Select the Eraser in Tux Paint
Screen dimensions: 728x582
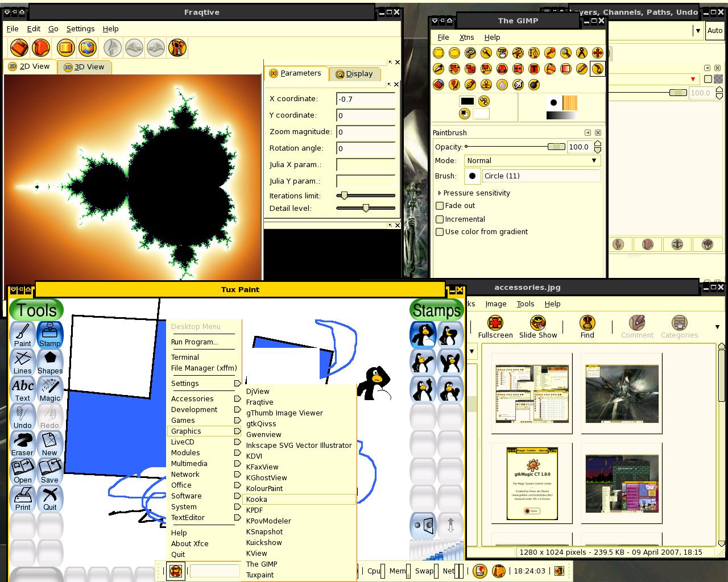23,444
